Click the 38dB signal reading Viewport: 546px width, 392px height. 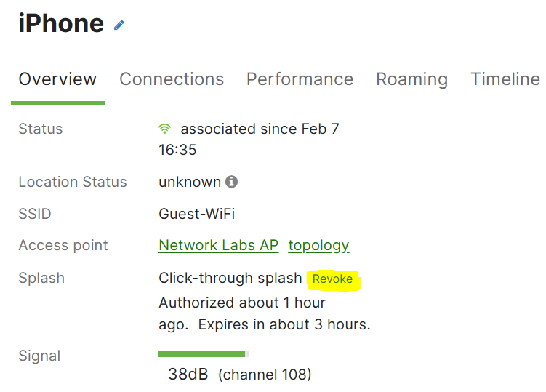tap(188, 375)
